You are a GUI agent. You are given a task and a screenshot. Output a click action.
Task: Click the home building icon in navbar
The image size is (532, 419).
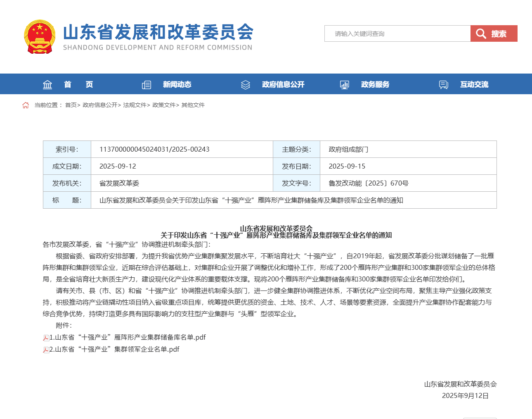tap(47, 85)
